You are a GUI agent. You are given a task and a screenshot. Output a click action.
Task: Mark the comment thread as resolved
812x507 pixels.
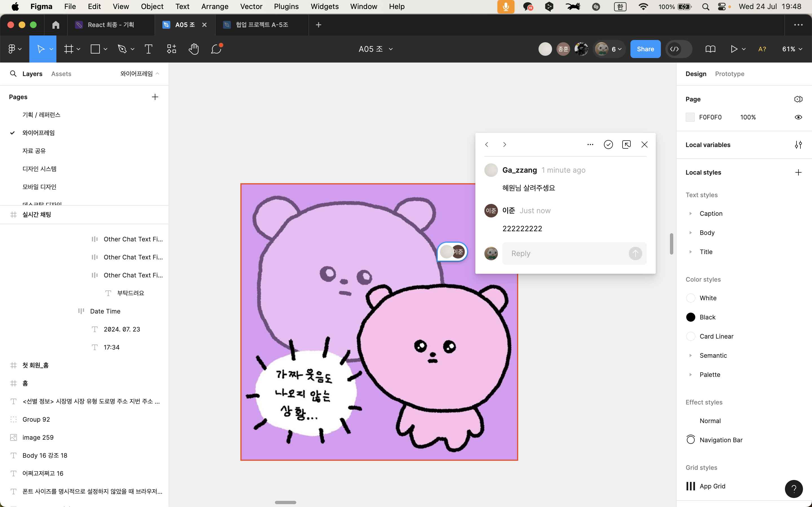(x=608, y=144)
